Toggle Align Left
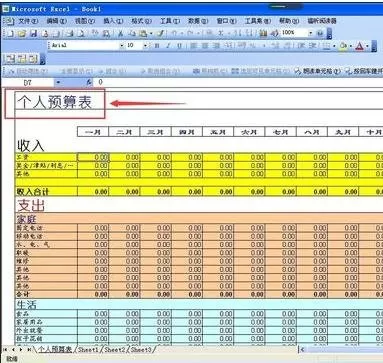Viewport: 383px width, 363px height. [x=194, y=46]
